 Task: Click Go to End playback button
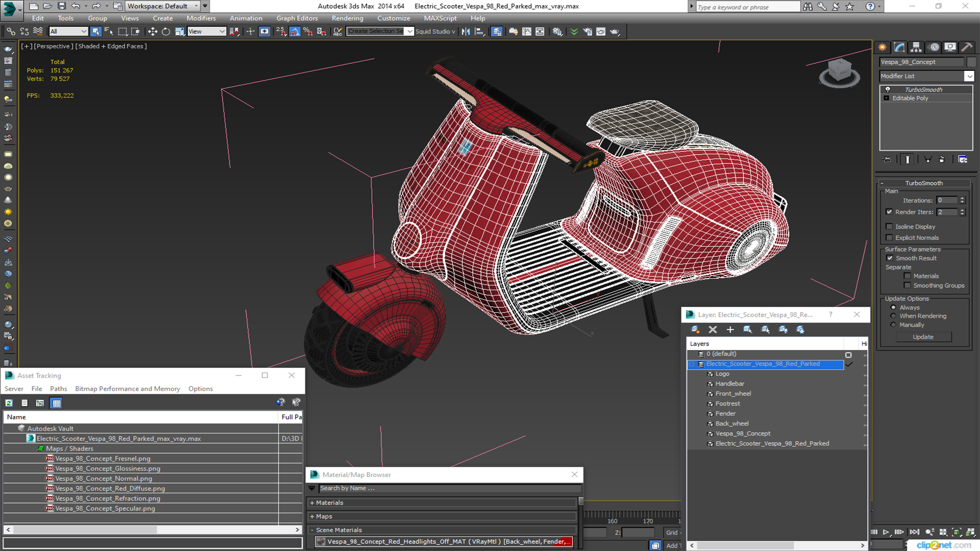(914, 532)
